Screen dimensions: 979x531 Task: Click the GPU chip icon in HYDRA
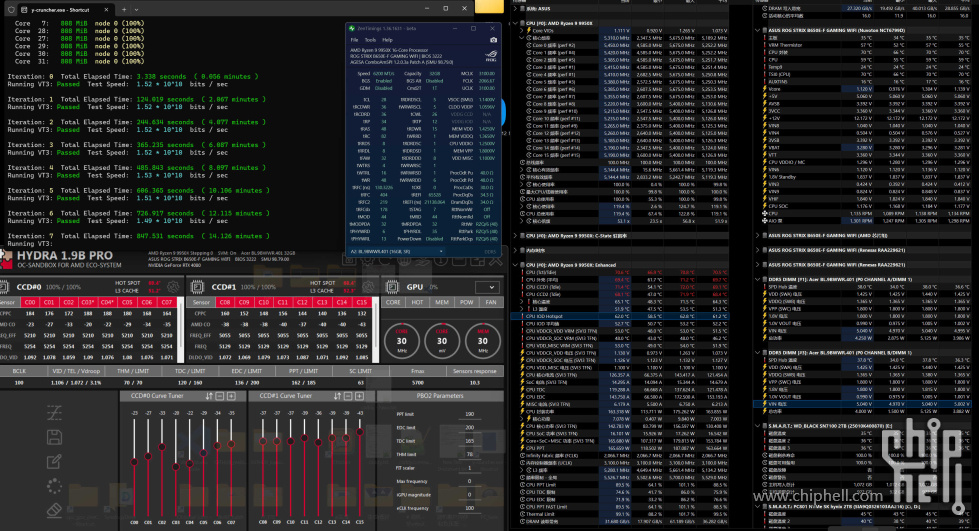tap(392, 287)
